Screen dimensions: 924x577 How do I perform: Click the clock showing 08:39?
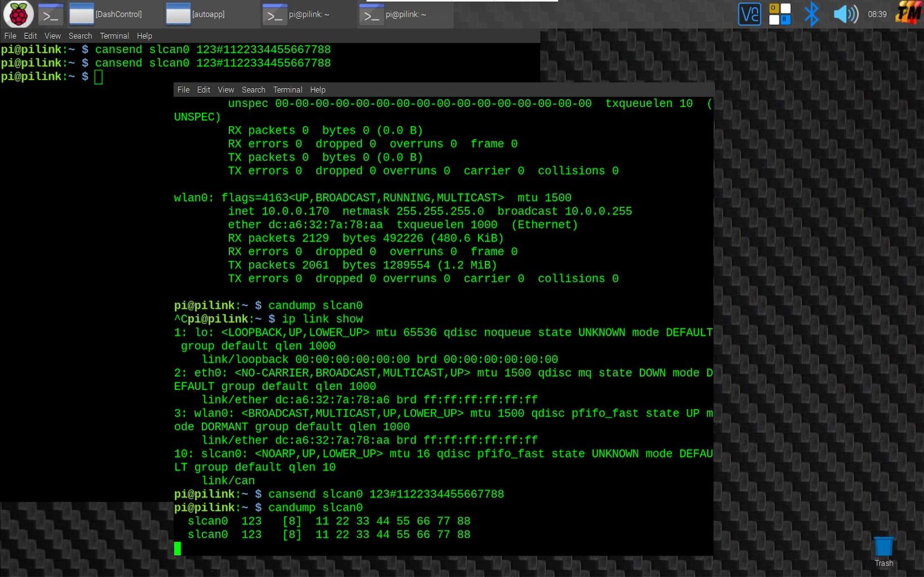pyautogui.click(x=877, y=14)
